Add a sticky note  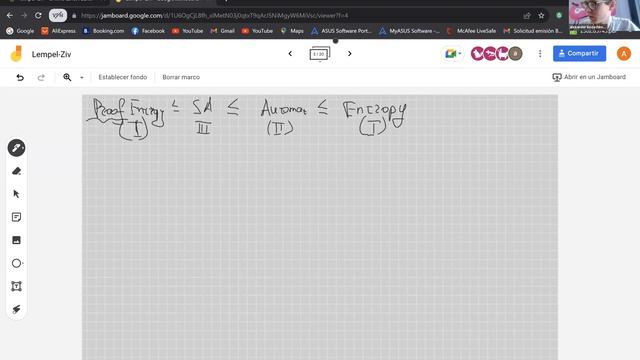(x=16, y=217)
